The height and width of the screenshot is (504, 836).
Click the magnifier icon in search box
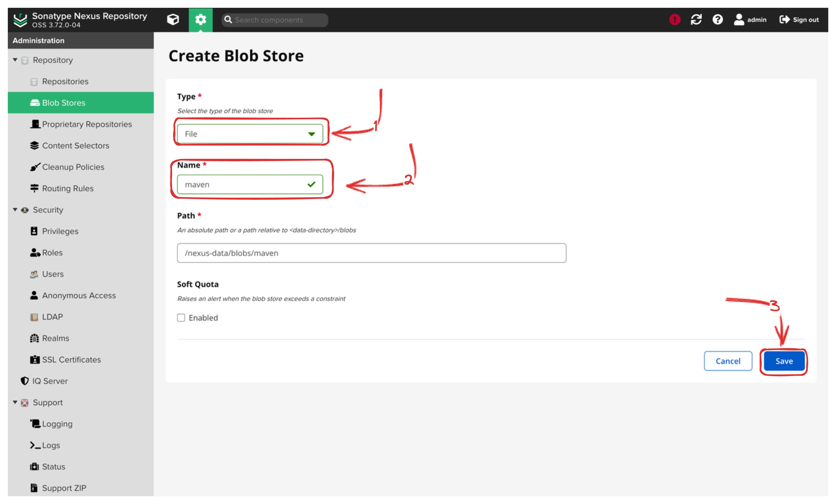coord(228,20)
